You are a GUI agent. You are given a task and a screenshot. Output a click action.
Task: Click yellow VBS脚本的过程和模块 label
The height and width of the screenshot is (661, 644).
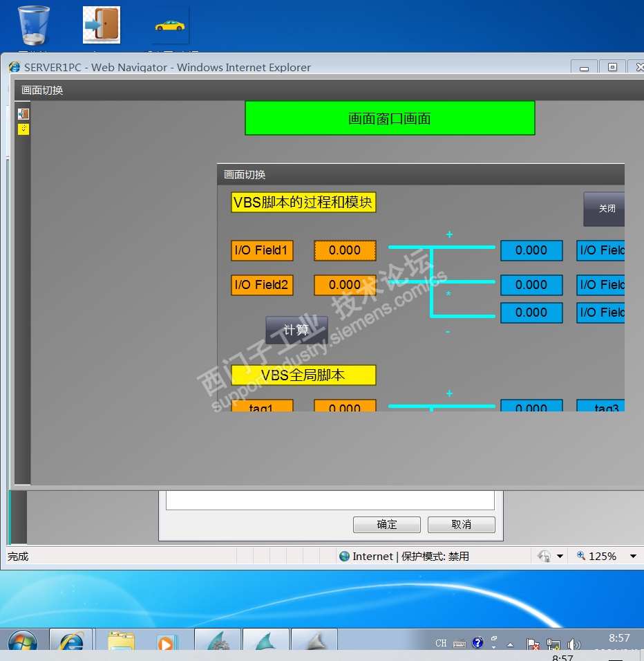coord(303,203)
